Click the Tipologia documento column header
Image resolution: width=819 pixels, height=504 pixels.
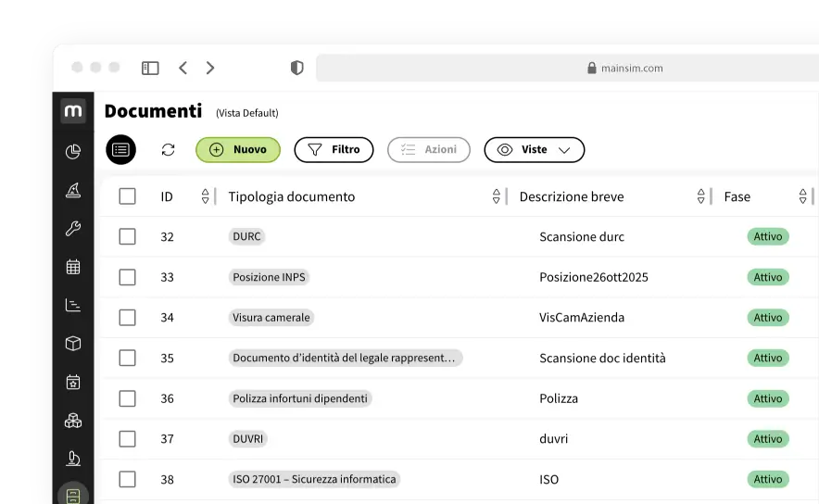tap(292, 197)
